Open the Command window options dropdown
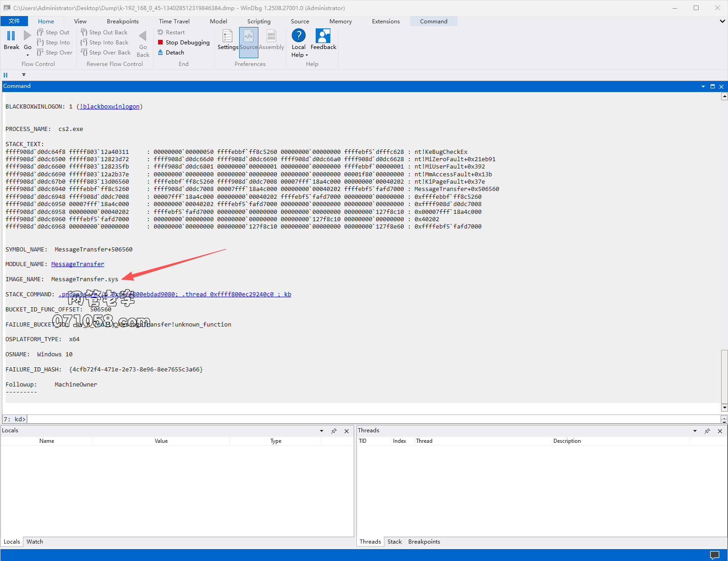Image resolution: width=728 pixels, height=561 pixels. [x=703, y=87]
